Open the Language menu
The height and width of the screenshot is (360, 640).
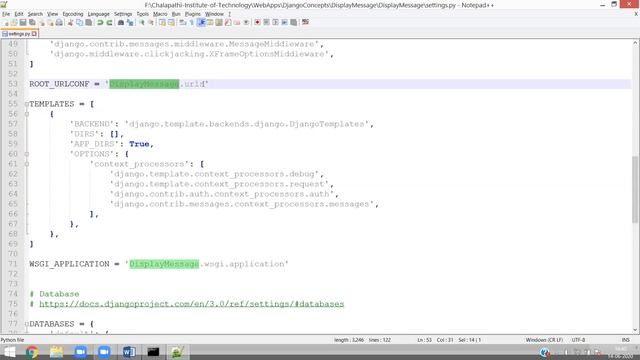pos(98,14)
